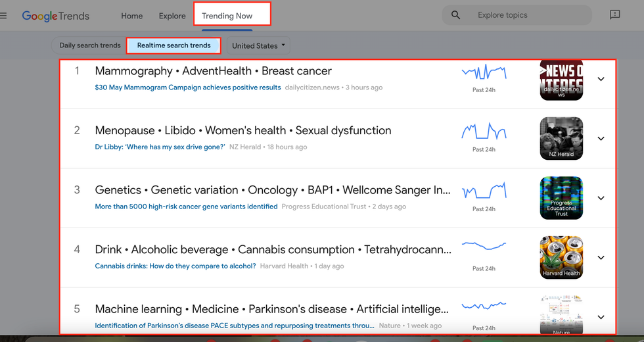Open the send feedback icon
The image size is (644, 342).
[614, 15]
